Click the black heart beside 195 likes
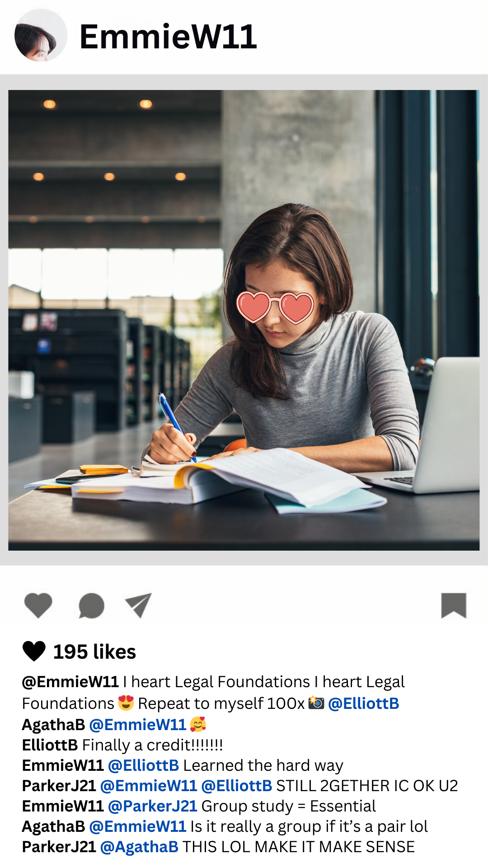 (34, 651)
